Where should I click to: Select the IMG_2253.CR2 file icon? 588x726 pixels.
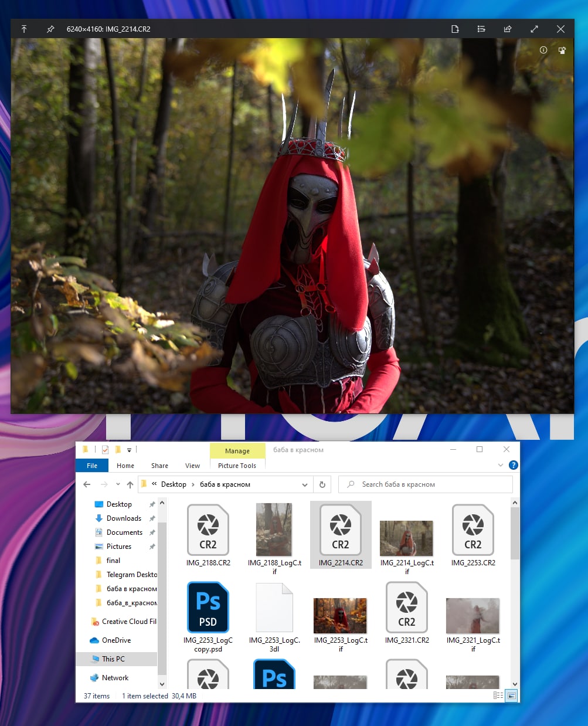(473, 530)
